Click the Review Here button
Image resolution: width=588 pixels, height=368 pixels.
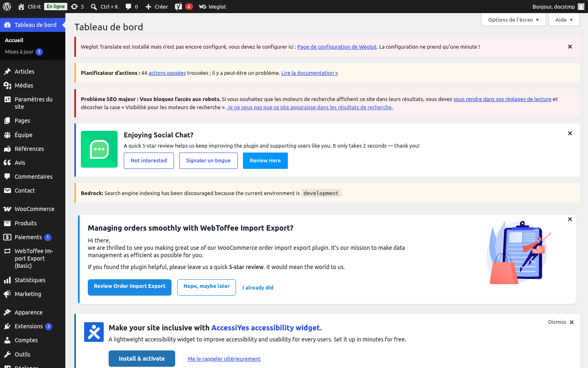tap(265, 161)
